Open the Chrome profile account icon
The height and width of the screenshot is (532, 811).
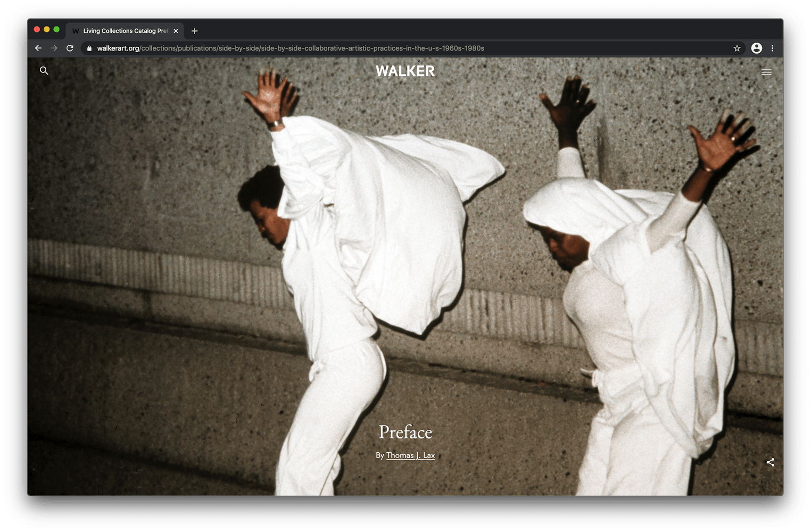(x=756, y=48)
